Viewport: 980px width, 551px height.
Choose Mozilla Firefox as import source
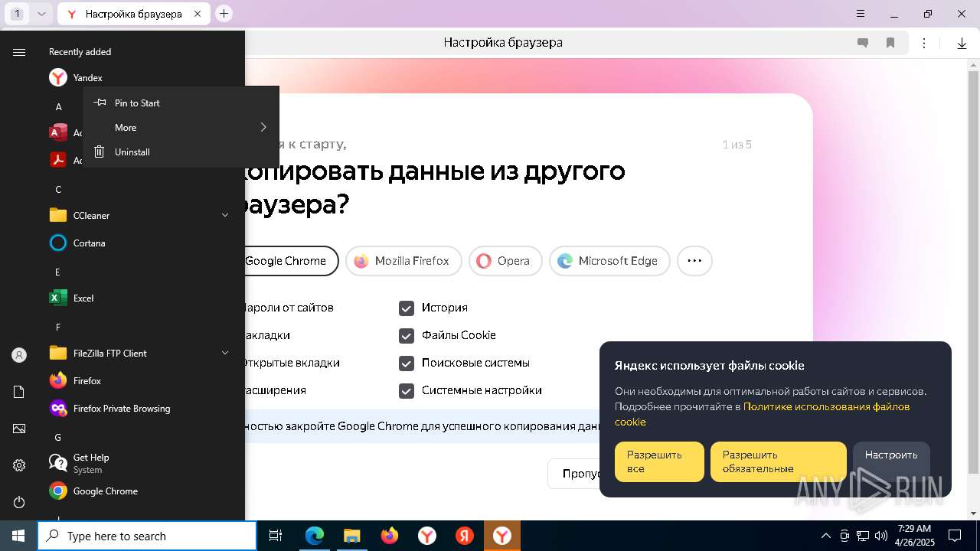tap(403, 261)
